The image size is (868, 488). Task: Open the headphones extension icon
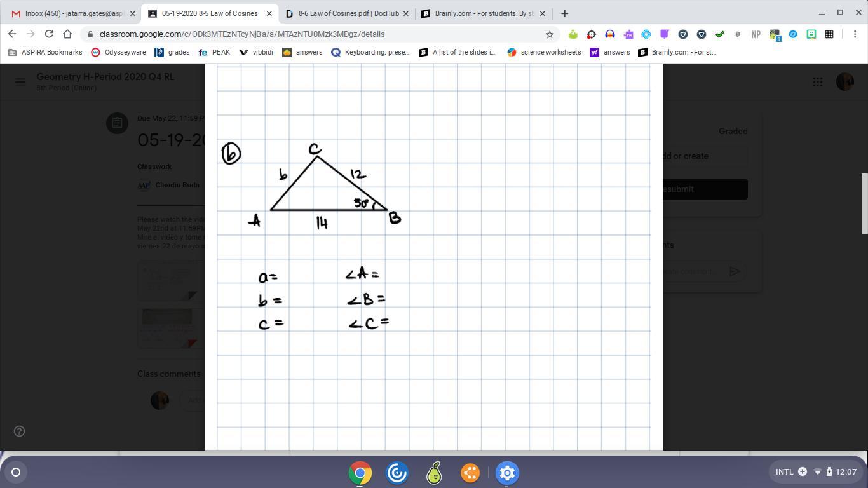click(610, 34)
